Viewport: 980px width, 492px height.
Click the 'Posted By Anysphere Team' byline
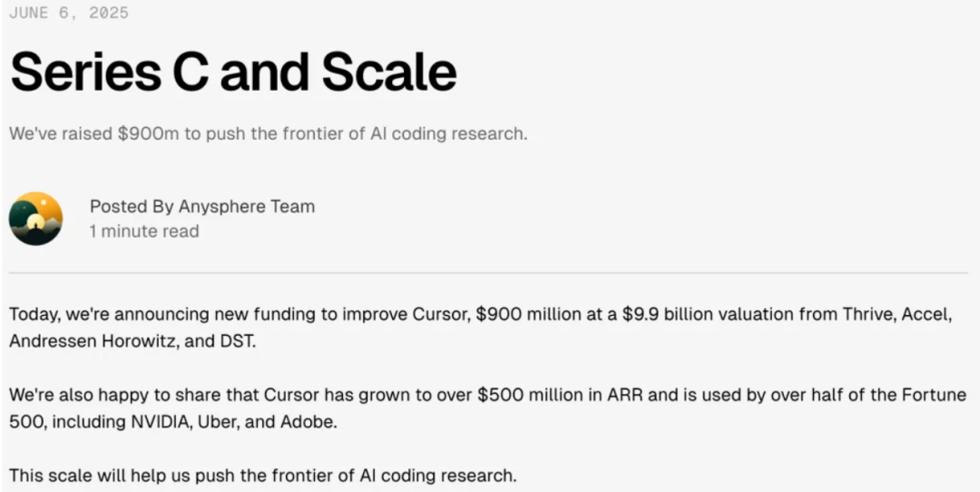coord(201,206)
